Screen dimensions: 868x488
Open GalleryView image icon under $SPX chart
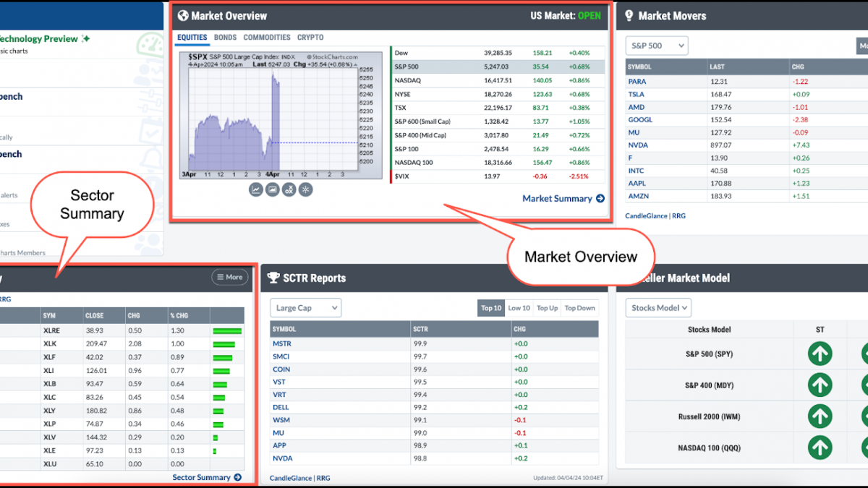click(272, 189)
